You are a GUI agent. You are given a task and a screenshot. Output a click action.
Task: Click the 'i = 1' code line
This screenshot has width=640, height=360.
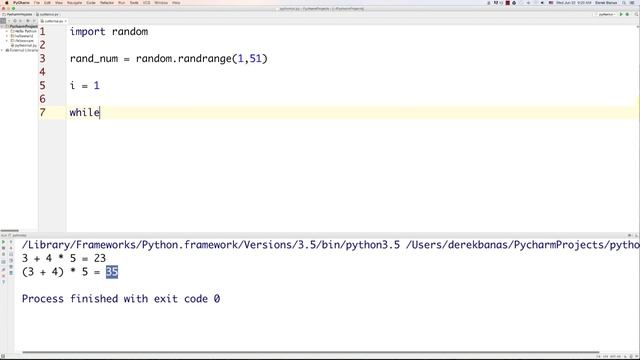click(x=84, y=85)
